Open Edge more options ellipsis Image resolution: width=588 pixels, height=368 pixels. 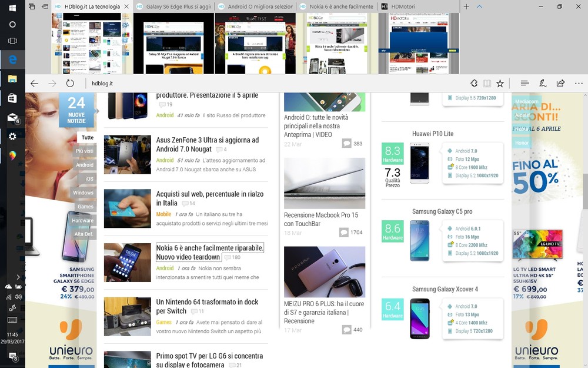point(579,84)
